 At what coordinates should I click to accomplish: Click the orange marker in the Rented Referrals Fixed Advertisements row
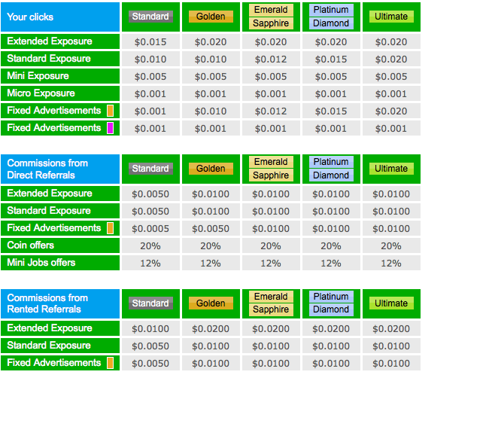[111, 363]
